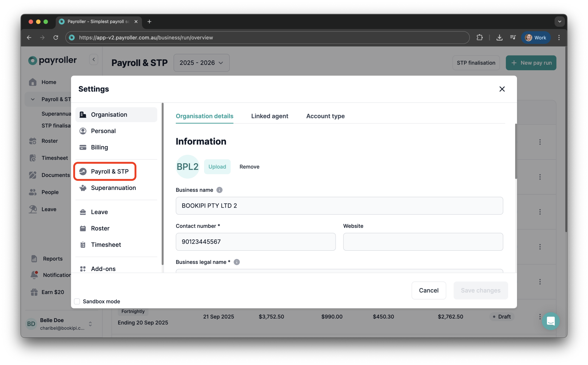Expand Belle Doe account switcher
The width and height of the screenshot is (588, 365).
coord(90,324)
